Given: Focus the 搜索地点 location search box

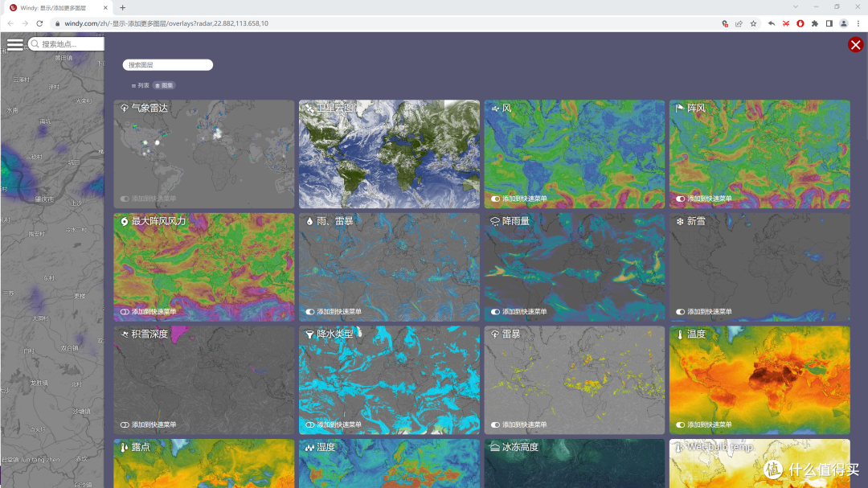Looking at the screenshot, I should tap(66, 43).
